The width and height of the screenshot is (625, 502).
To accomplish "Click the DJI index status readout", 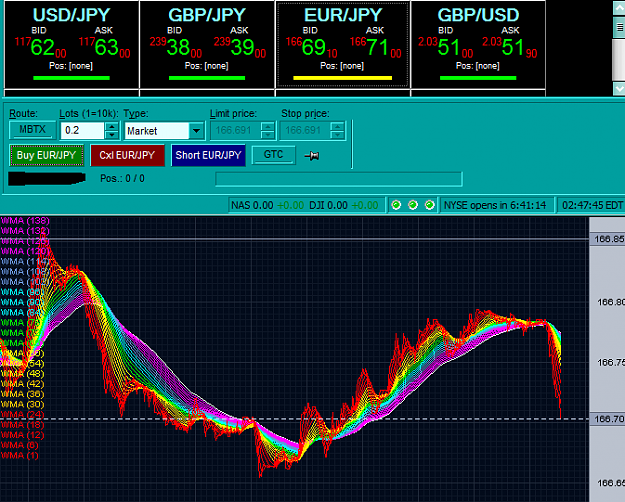I will point(344,205).
